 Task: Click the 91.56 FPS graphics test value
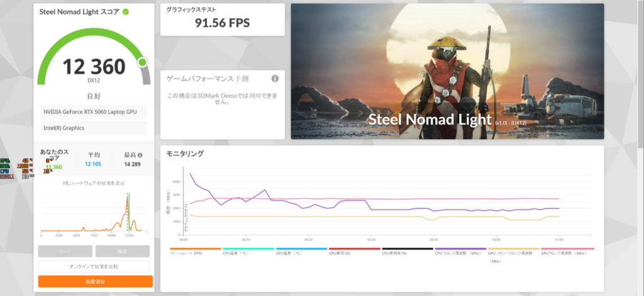pyautogui.click(x=222, y=23)
